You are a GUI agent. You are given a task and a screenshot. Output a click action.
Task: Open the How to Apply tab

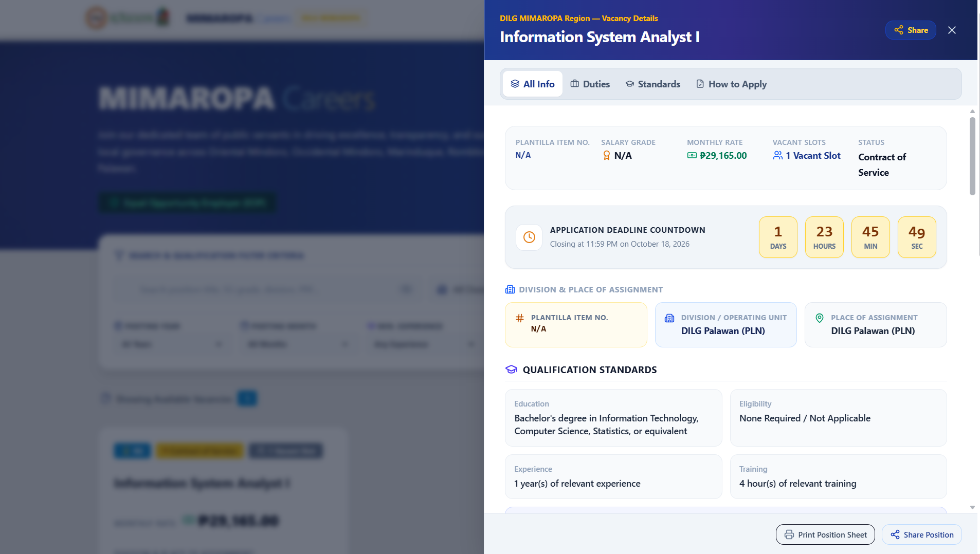pos(731,84)
